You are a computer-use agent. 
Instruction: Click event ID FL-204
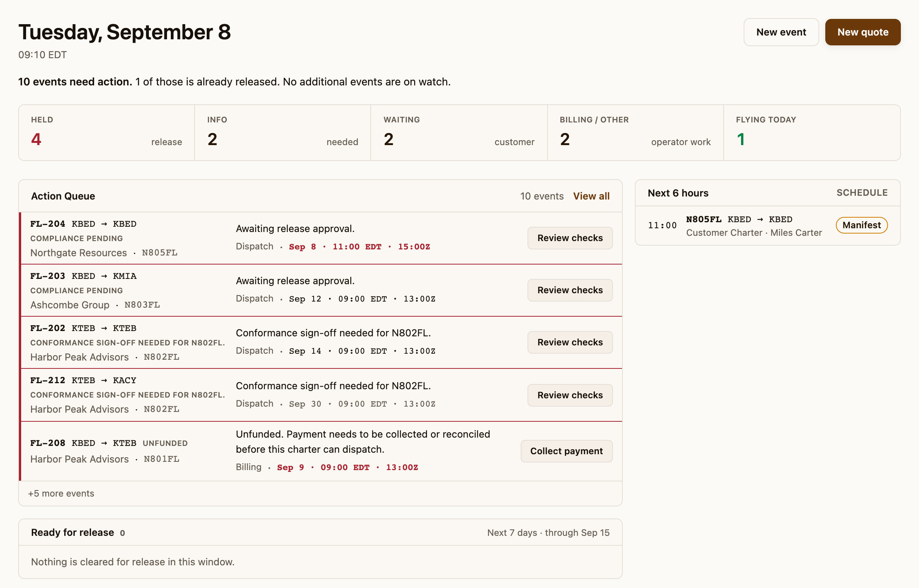(48, 224)
